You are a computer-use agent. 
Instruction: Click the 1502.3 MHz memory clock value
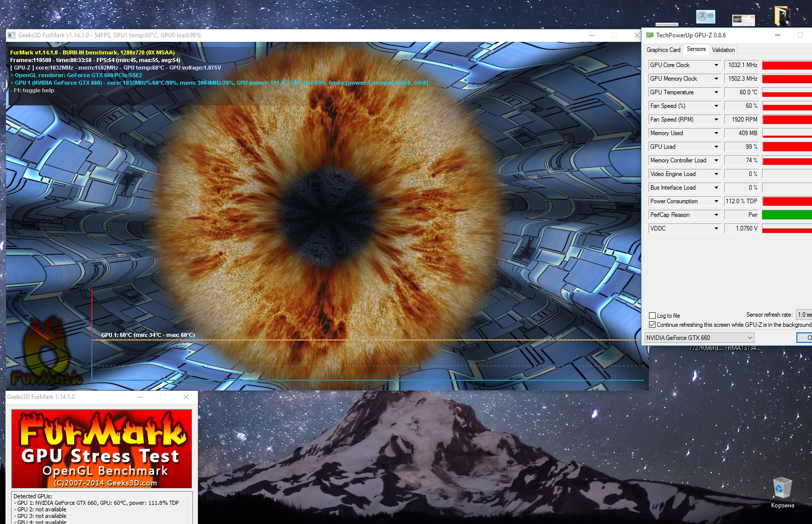[741, 79]
